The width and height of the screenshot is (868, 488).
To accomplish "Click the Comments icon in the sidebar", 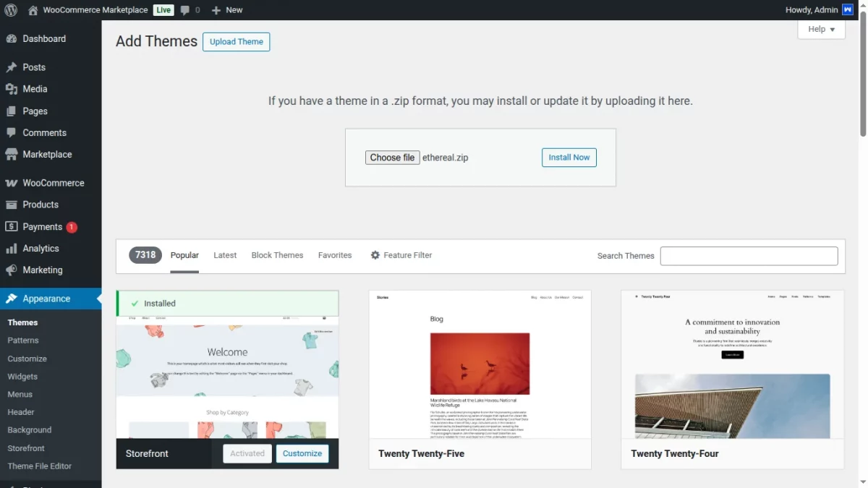I will point(11,133).
